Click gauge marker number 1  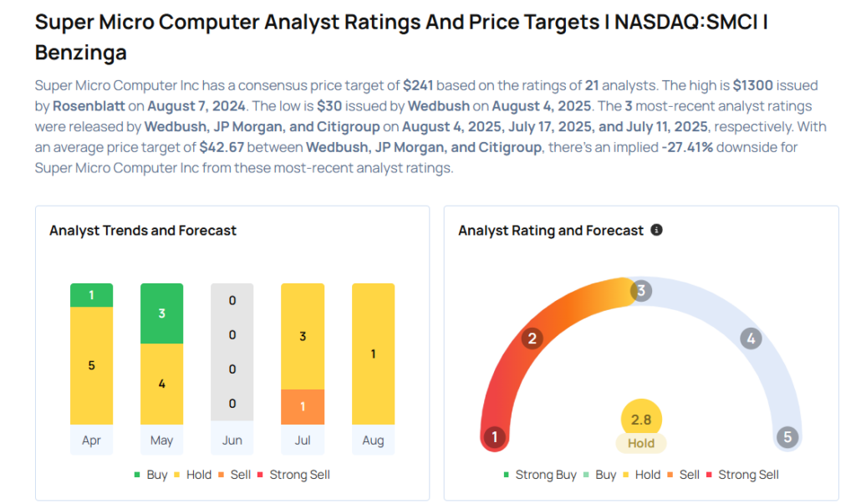495,437
